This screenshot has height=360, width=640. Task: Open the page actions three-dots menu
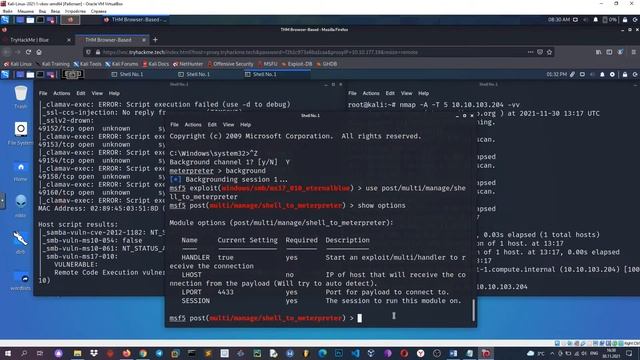pyautogui.click(x=530, y=52)
